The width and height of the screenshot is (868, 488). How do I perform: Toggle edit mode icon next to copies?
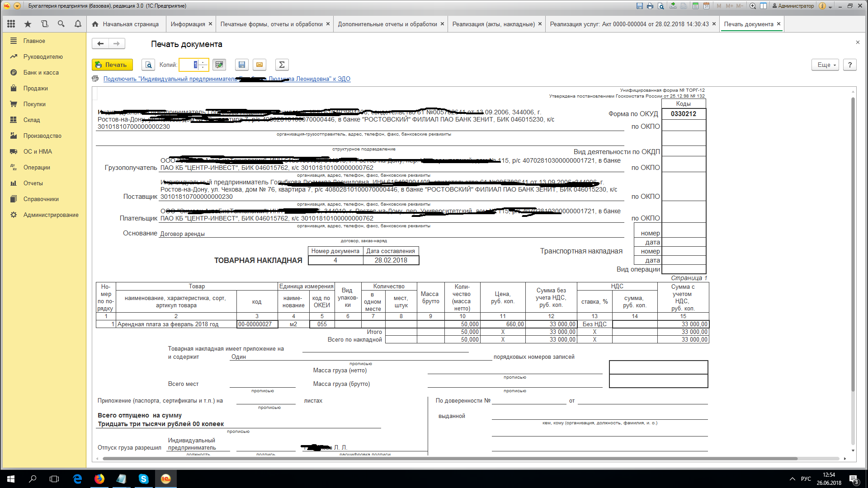[x=219, y=65]
